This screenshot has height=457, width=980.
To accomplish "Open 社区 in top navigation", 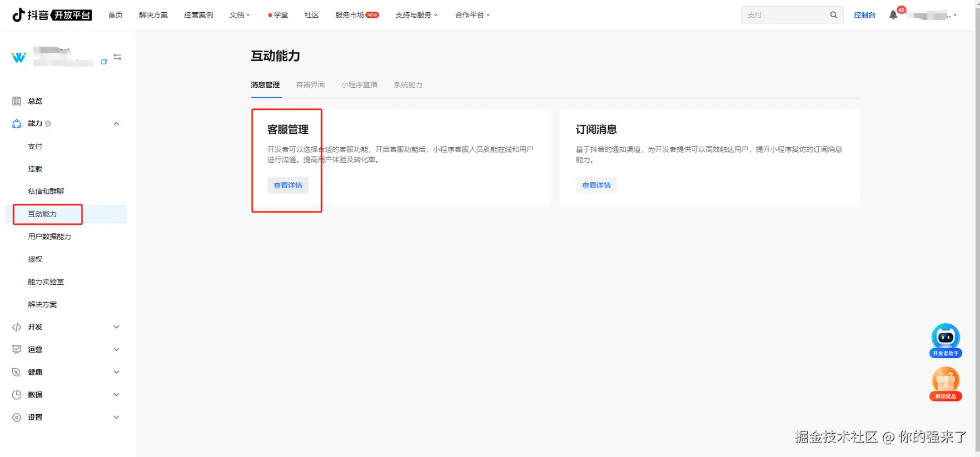I will 311,15.
